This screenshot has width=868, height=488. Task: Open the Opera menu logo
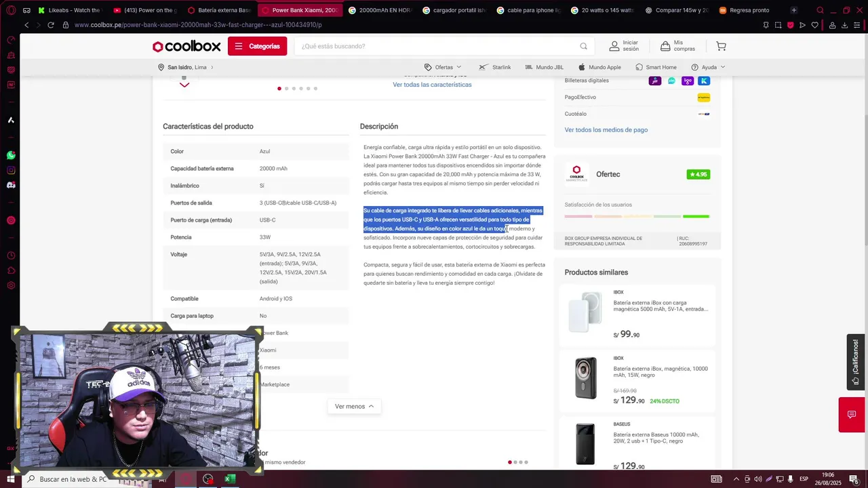(11, 10)
